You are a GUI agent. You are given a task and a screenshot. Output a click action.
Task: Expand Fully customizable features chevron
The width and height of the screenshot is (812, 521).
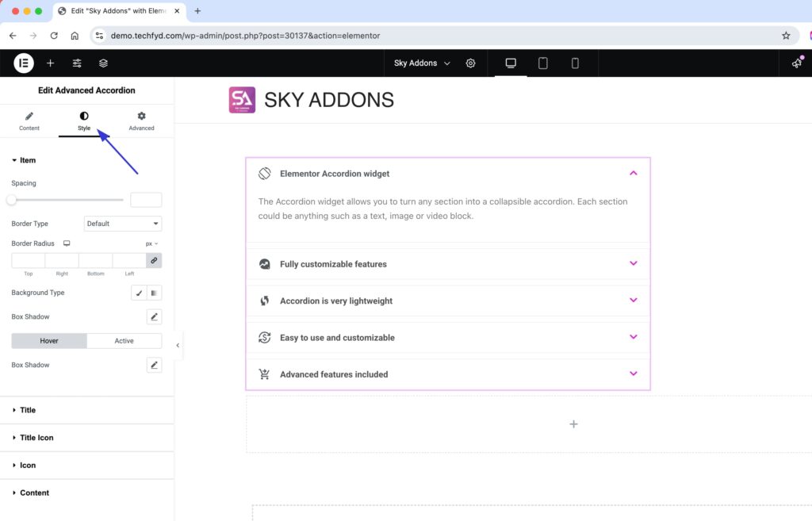(x=634, y=263)
